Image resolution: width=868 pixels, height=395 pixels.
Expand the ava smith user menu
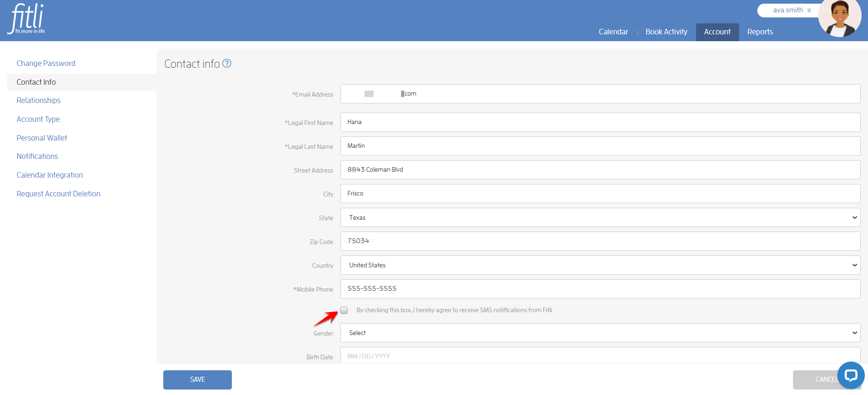click(792, 10)
